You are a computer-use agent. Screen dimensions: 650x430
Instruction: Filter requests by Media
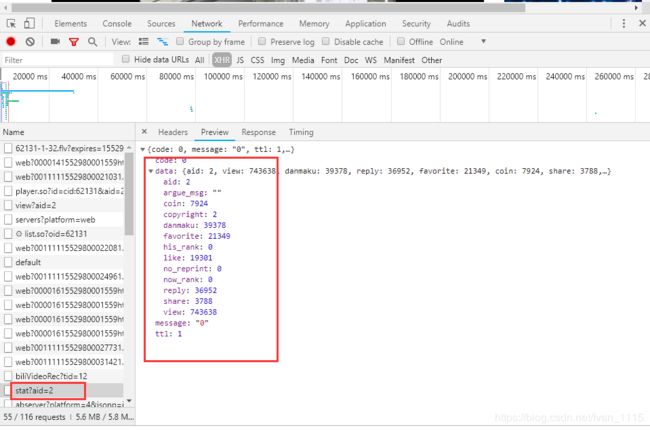[303, 60]
